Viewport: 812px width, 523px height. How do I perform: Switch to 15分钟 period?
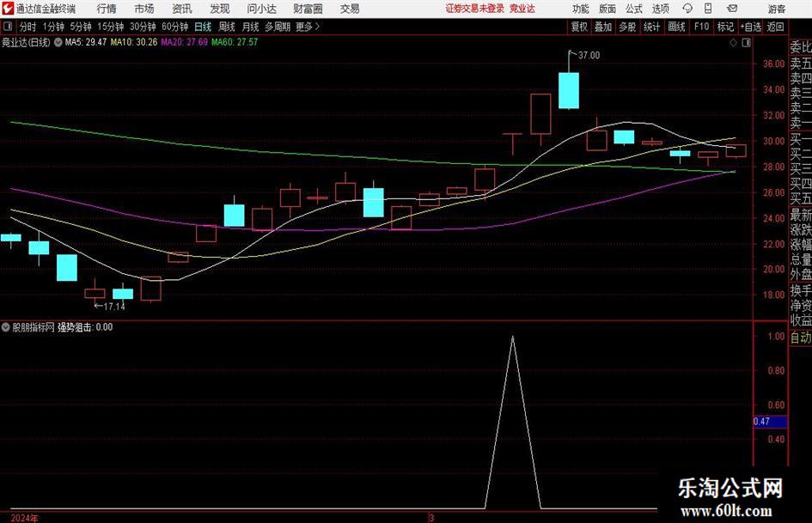coord(111,27)
